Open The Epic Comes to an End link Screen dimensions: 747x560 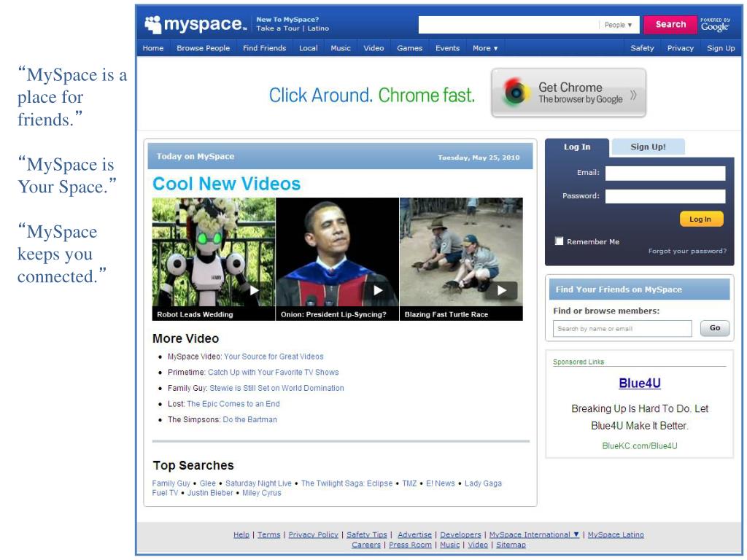point(233,404)
